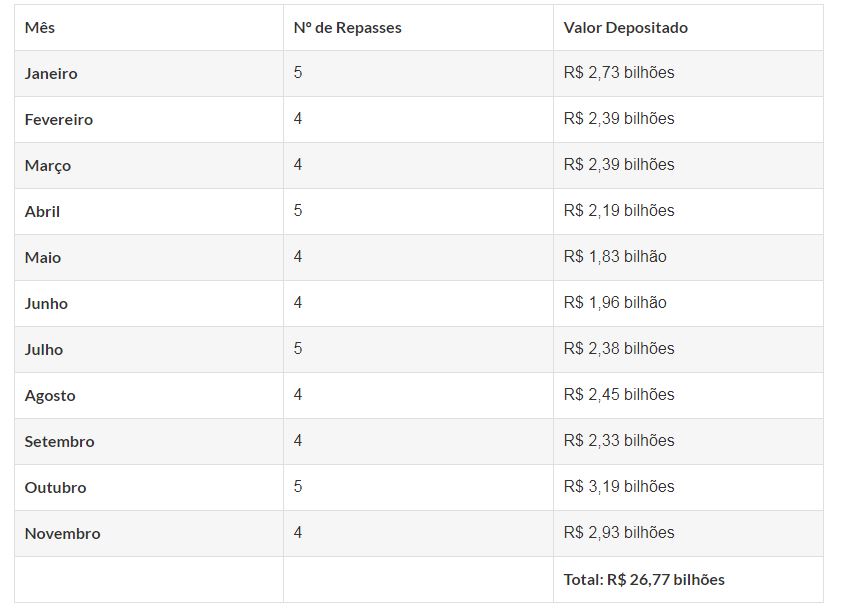Select the "Novembro" month cell
This screenshot has height=614, width=851.
point(63,534)
